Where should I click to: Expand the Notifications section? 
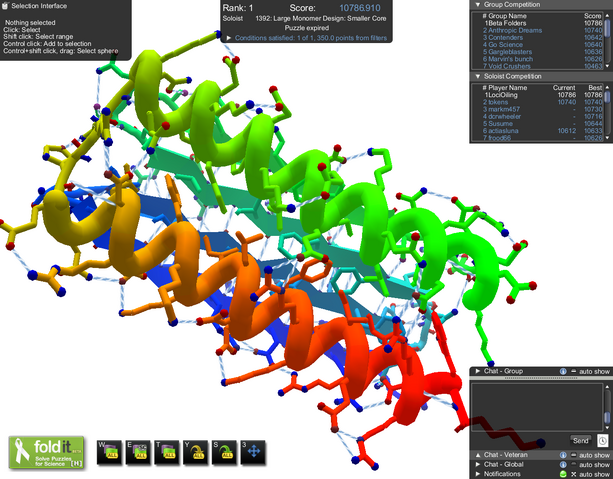point(477,474)
